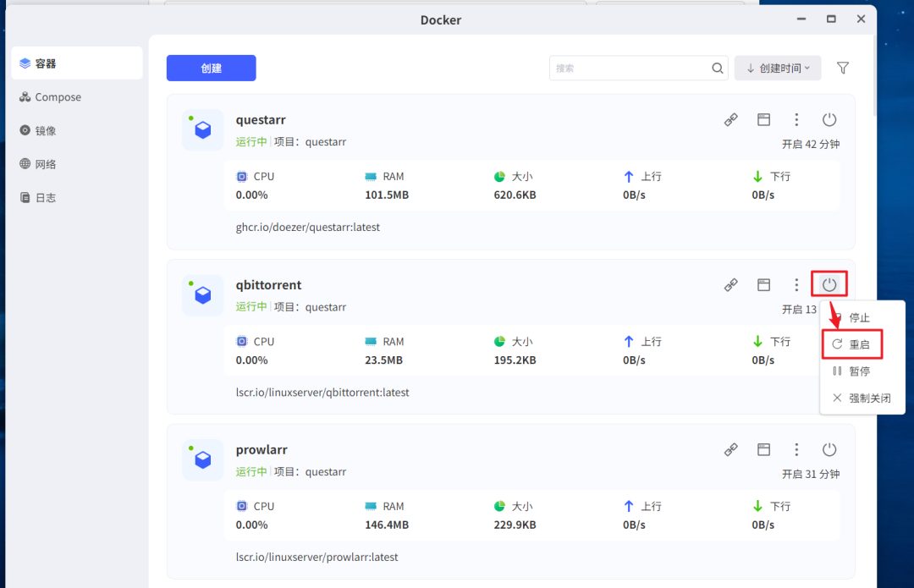Click the prowlarr container name
Screen dimensions: 914x588
click(x=262, y=450)
